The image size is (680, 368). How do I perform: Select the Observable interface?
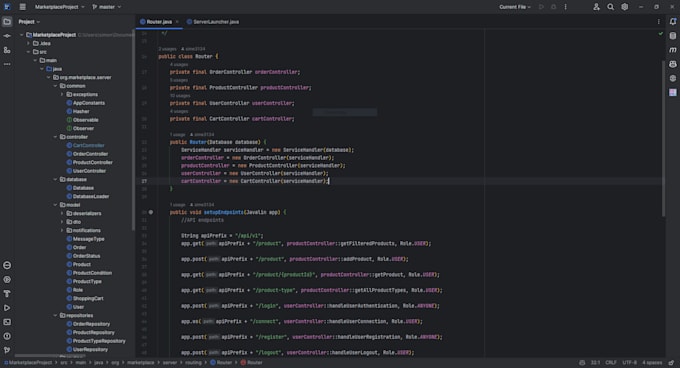click(x=85, y=120)
